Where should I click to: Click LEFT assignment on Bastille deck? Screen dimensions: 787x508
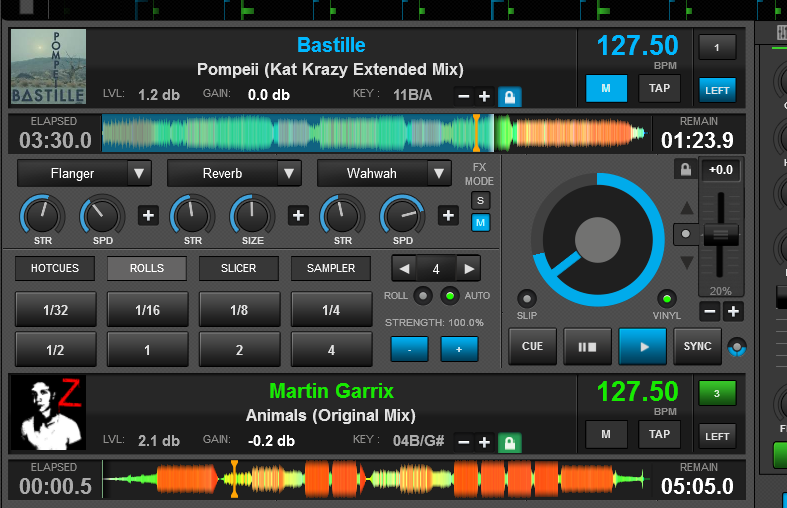(x=717, y=90)
